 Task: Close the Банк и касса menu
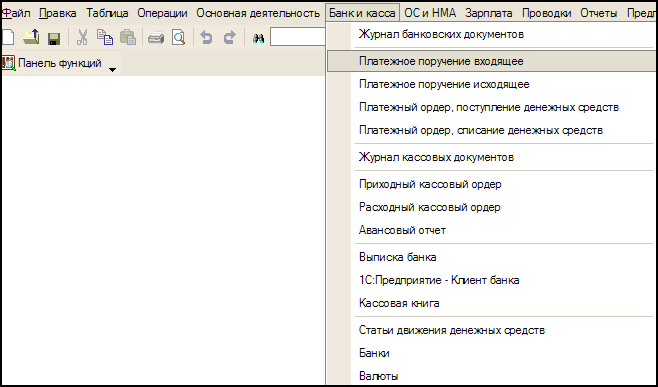coord(362,13)
